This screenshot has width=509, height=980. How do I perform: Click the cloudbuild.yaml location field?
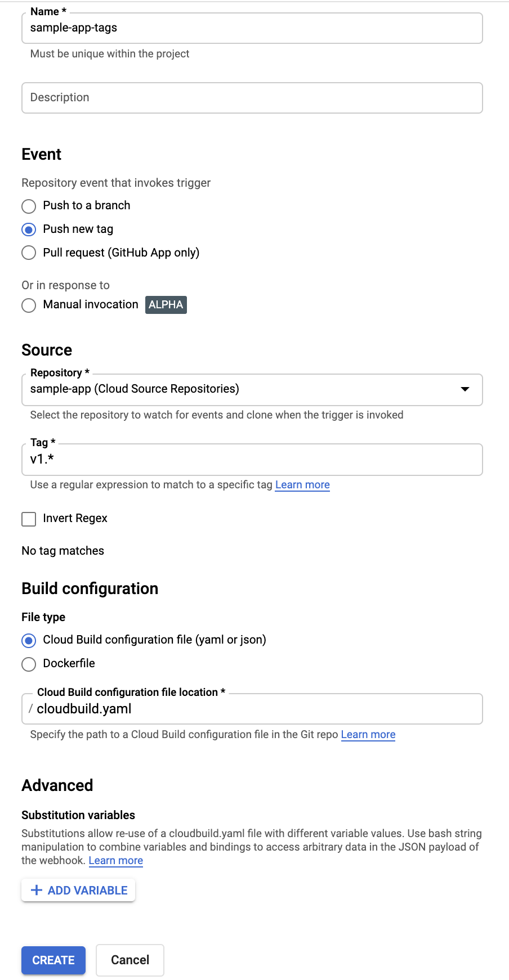pyautogui.click(x=252, y=709)
